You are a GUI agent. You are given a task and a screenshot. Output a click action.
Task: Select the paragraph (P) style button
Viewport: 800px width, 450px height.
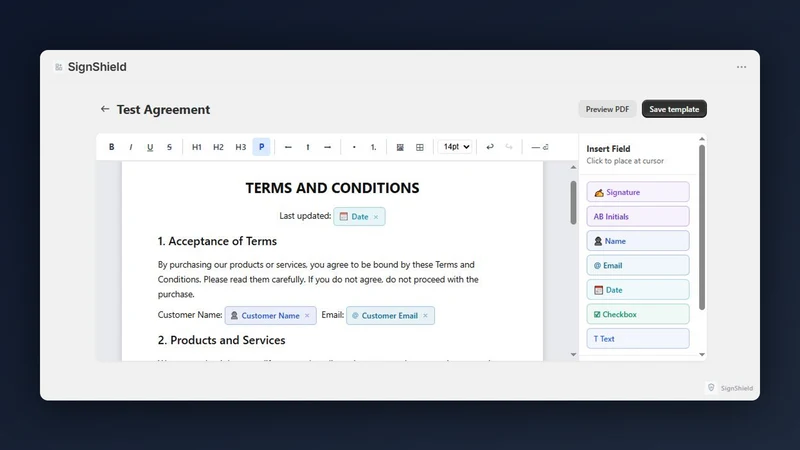click(261, 147)
